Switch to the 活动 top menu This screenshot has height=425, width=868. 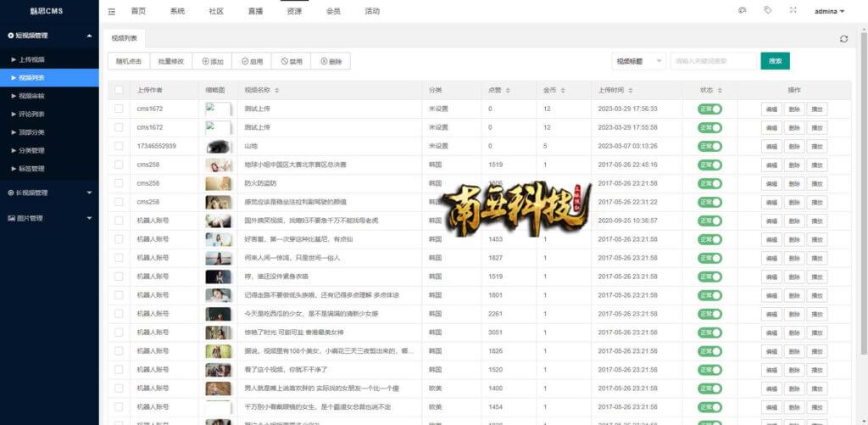click(372, 12)
